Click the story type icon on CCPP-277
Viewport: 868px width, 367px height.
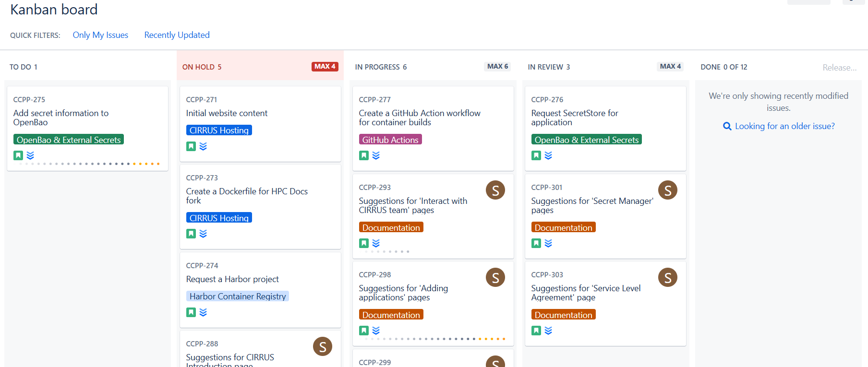pyautogui.click(x=364, y=155)
